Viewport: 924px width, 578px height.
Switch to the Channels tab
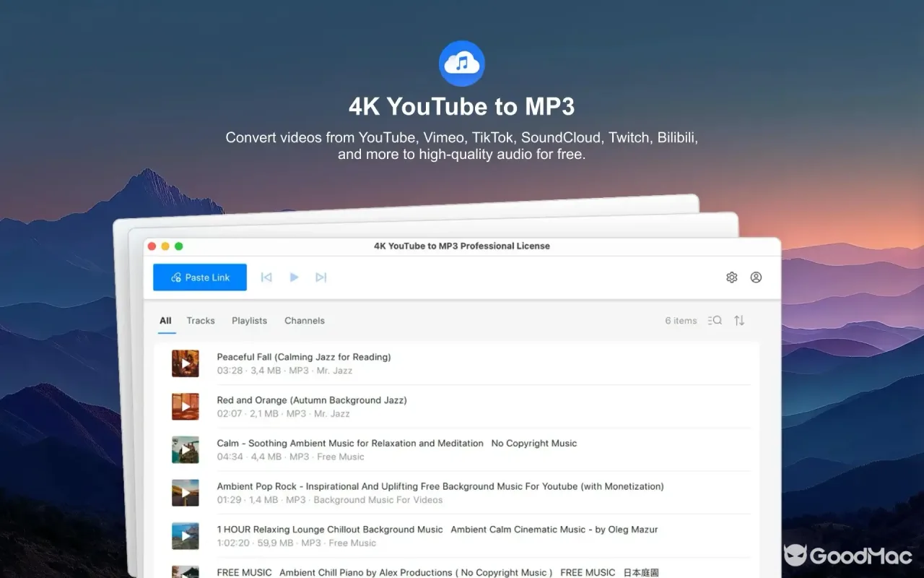[x=305, y=321]
